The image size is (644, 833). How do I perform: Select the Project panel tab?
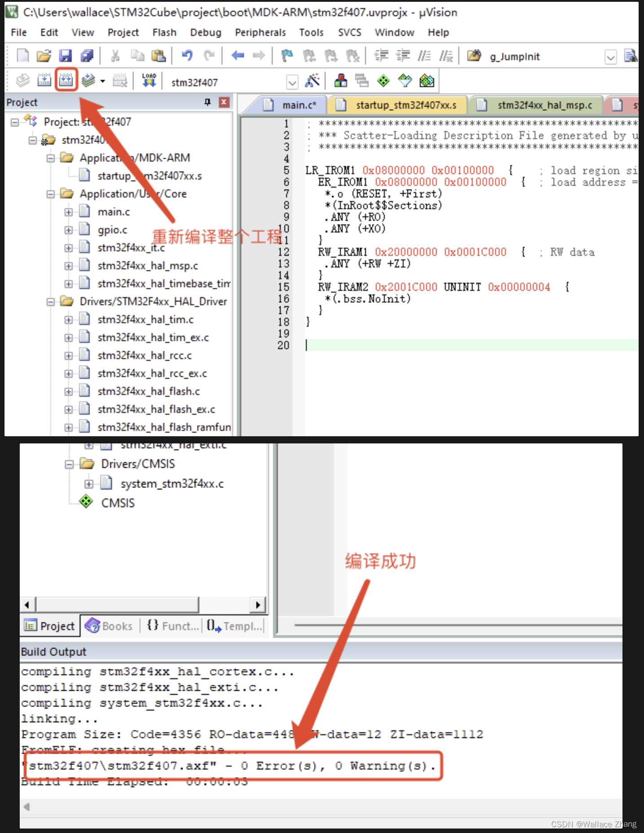50,626
